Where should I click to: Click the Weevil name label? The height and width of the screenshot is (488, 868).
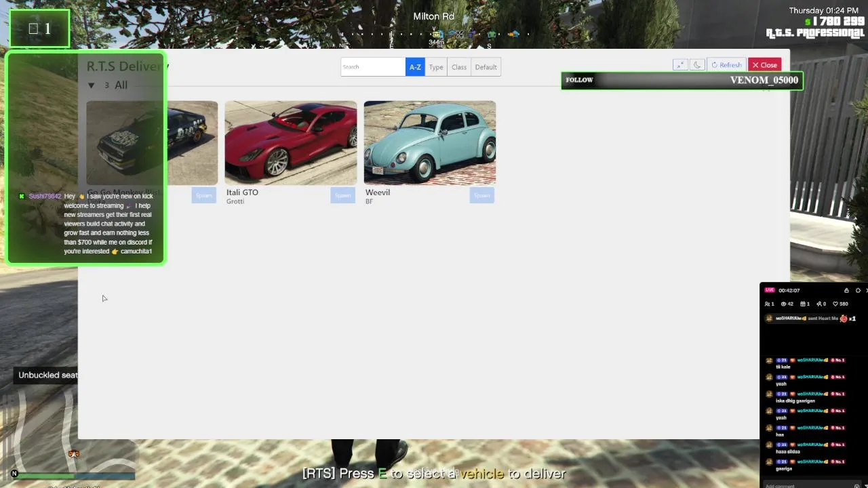(x=378, y=192)
